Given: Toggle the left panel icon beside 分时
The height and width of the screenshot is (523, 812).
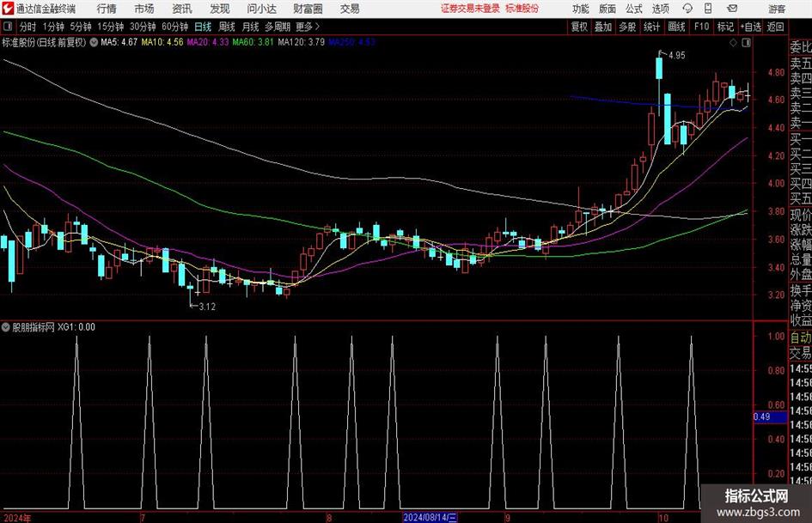Looking at the screenshot, I should (x=7, y=27).
